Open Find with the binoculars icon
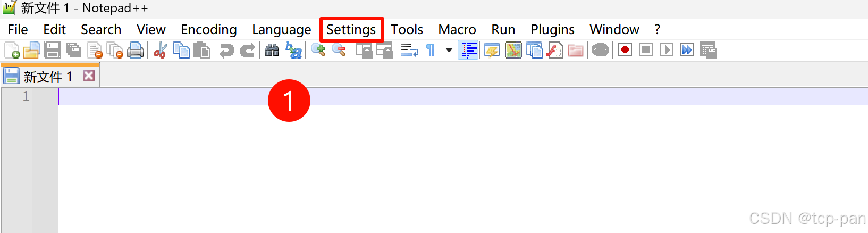 [272, 51]
